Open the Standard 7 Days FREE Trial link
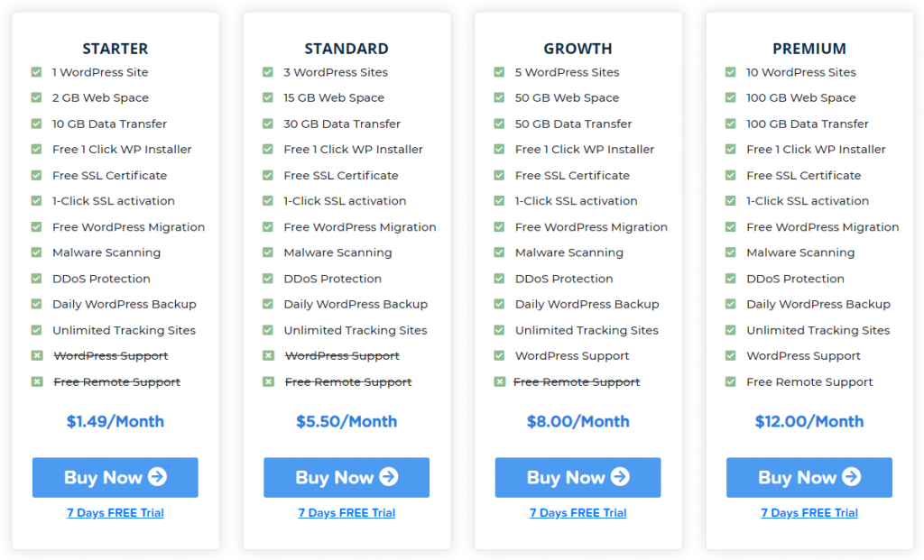The height and width of the screenshot is (560, 924). [x=346, y=513]
